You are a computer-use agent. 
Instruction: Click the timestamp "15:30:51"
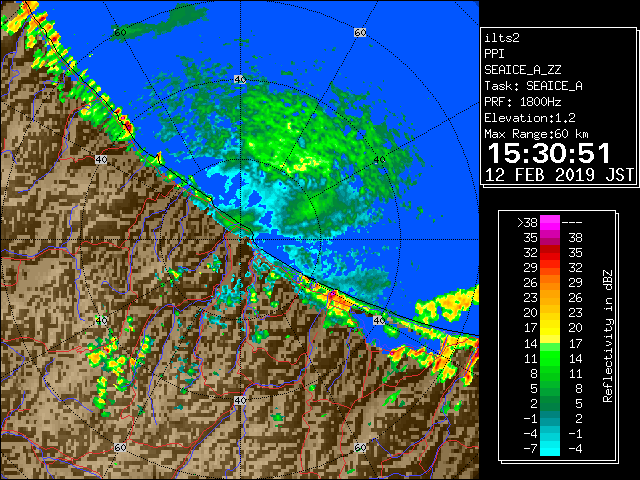549,153
